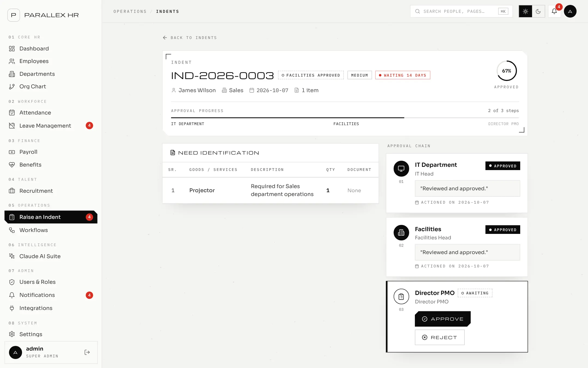Open Leave Management menu item
This screenshot has height=368, width=588.
[51, 126]
